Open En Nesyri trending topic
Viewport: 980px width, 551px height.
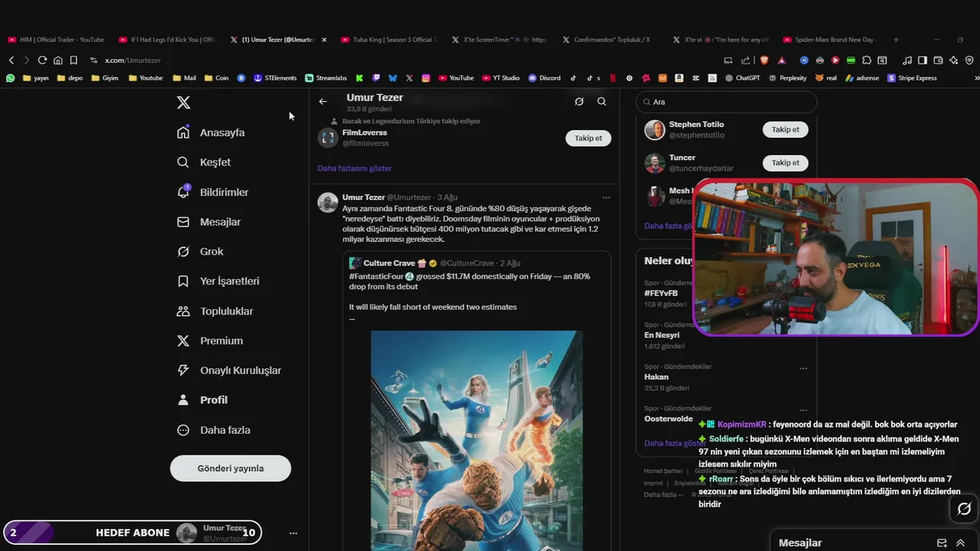point(661,335)
